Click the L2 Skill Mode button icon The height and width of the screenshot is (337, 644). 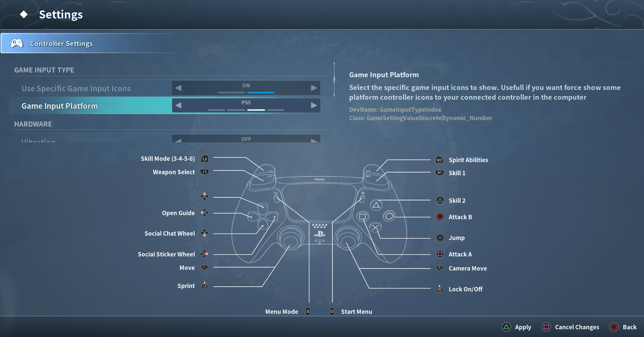tap(204, 158)
